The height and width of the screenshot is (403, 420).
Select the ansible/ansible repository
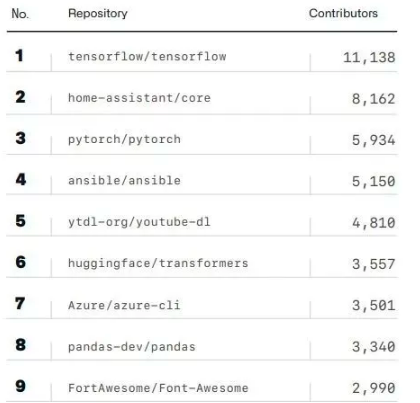click(x=124, y=181)
